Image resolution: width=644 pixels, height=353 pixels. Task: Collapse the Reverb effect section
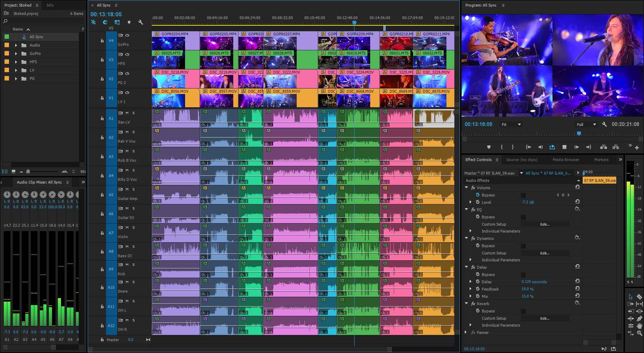click(x=467, y=303)
